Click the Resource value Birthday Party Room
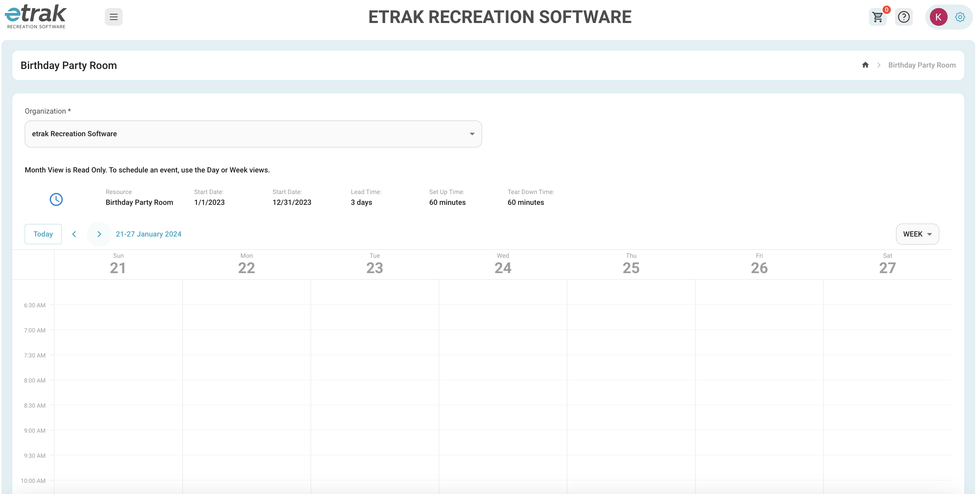Screen dimensions: 980x494 139,202
